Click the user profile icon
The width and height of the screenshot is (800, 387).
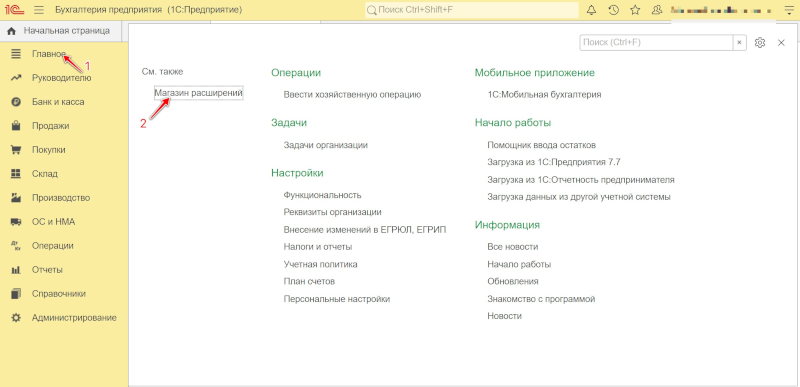[x=657, y=10]
